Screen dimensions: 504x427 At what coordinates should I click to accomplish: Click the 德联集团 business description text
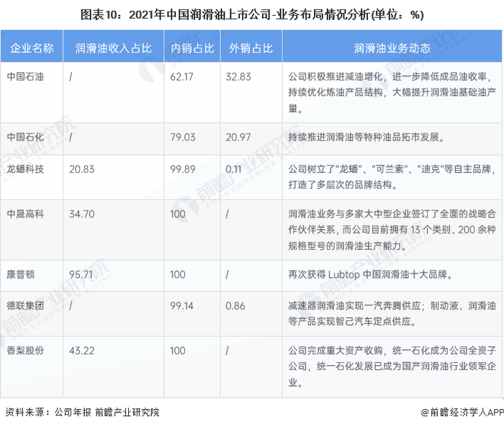pos(392,313)
